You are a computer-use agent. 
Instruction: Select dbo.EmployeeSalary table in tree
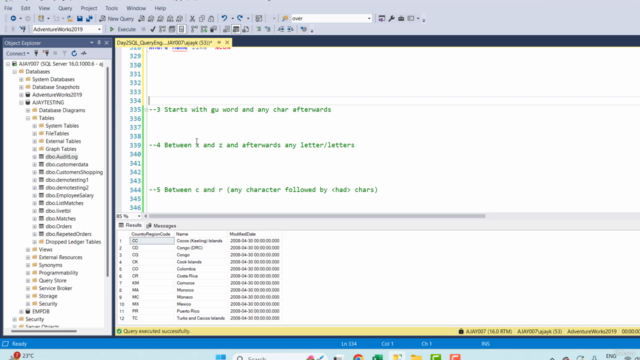69,196
